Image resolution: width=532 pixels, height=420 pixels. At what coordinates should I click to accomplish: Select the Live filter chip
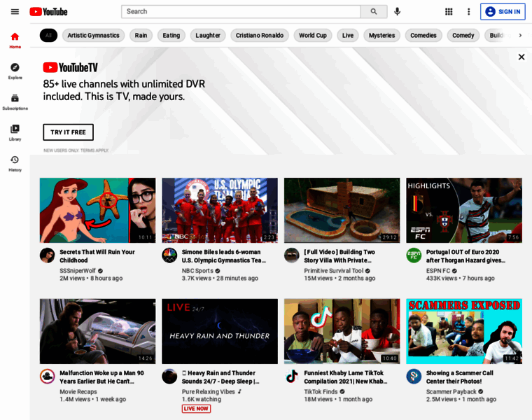coord(348,35)
